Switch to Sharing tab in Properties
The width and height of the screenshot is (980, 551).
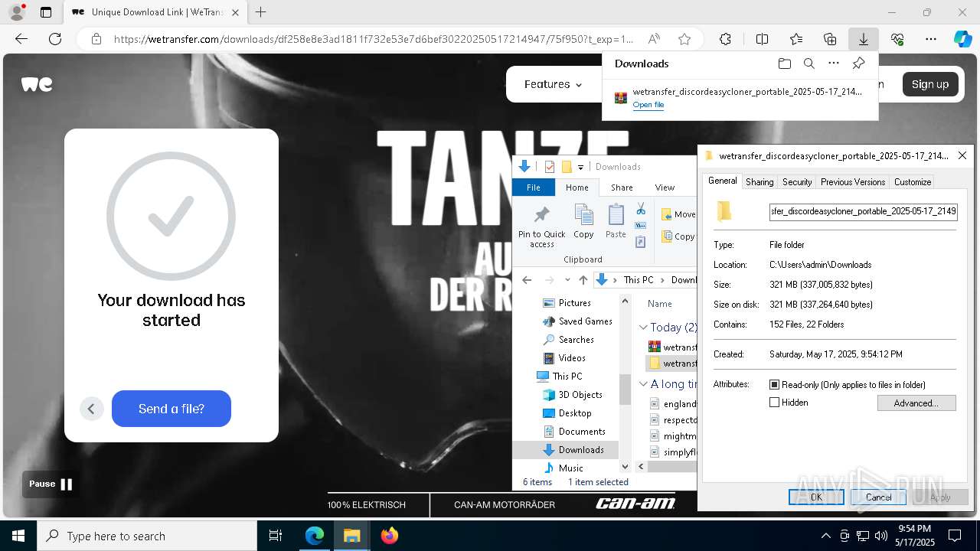click(x=759, y=182)
